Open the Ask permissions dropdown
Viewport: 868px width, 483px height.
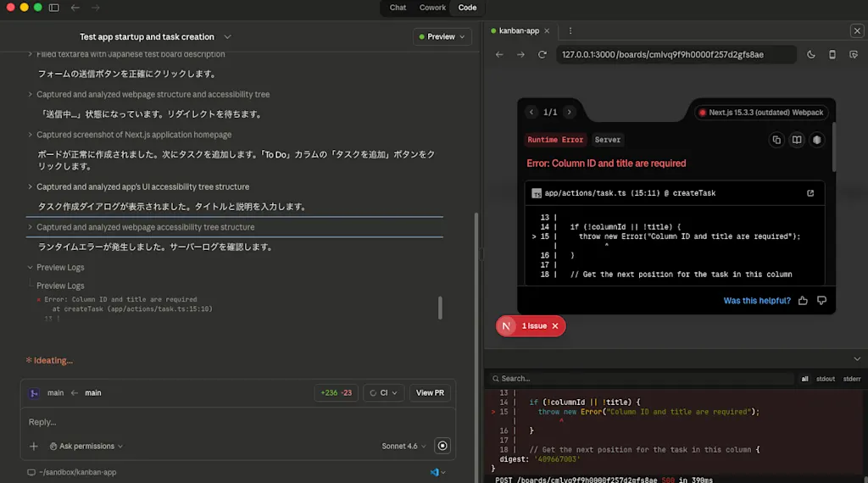tap(86, 446)
